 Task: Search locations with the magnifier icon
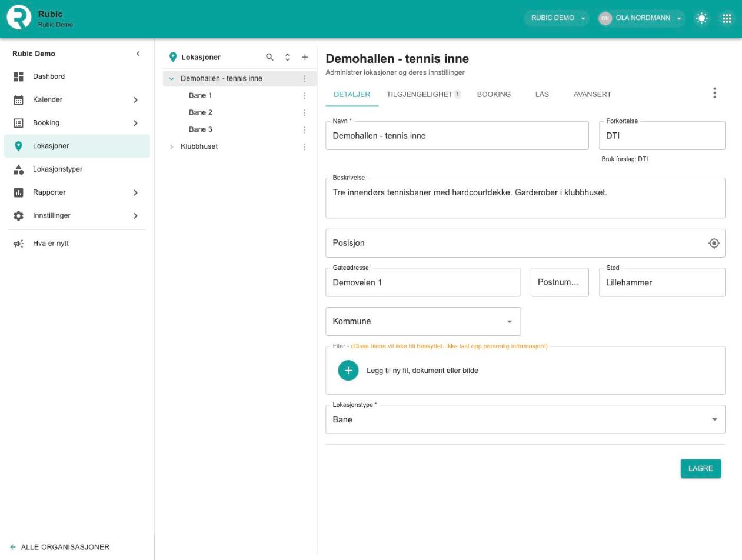click(270, 57)
